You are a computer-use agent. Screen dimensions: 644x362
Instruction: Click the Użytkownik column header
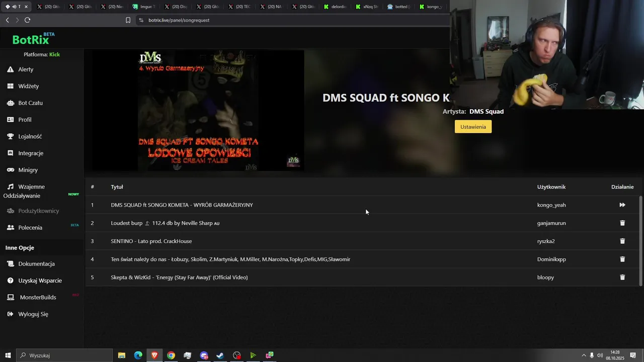point(551,187)
